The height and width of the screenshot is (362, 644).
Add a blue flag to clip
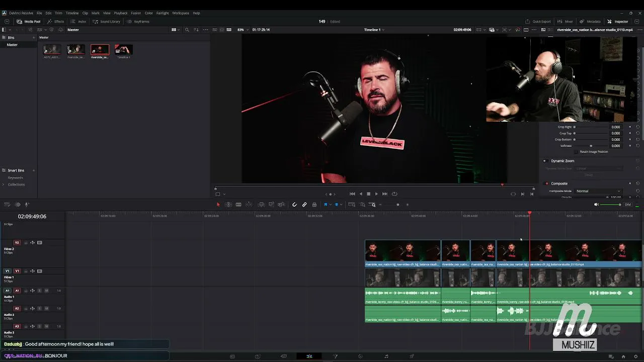(x=325, y=205)
